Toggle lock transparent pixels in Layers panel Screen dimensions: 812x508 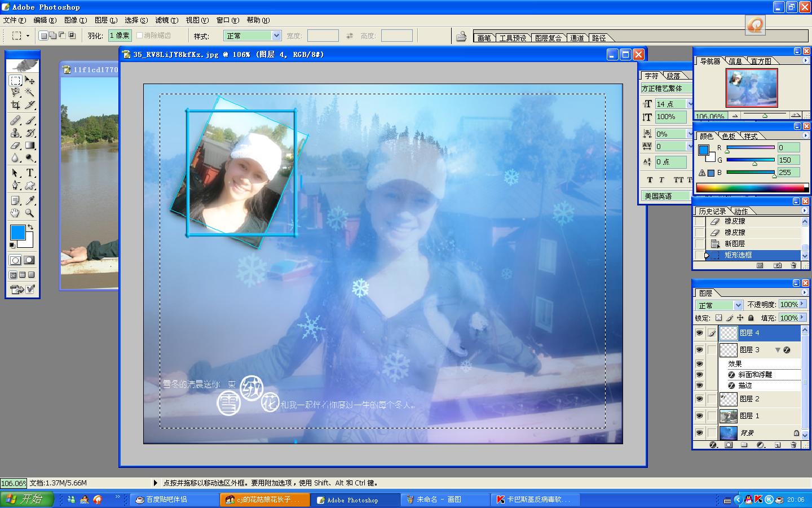tap(719, 318)
